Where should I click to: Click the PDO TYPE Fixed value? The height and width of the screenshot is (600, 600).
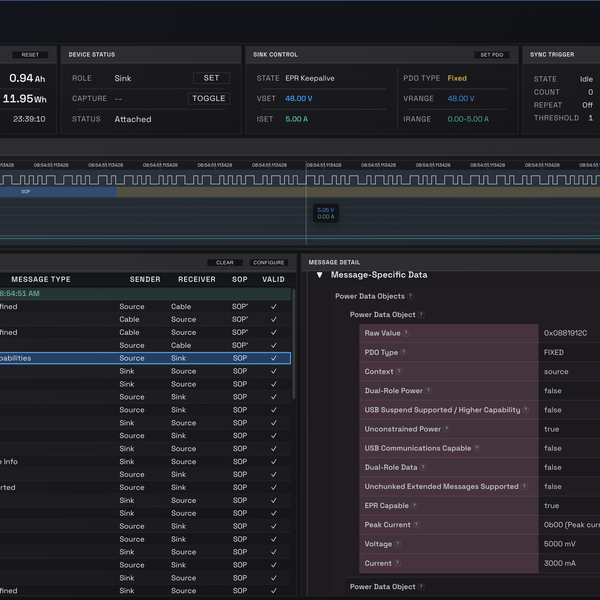tap(457, 78)
